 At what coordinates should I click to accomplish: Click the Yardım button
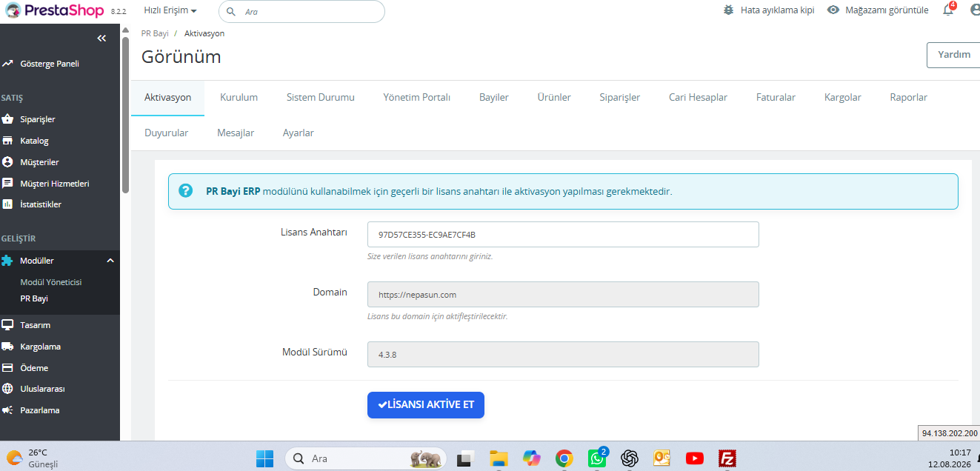[x=953, y=55]
